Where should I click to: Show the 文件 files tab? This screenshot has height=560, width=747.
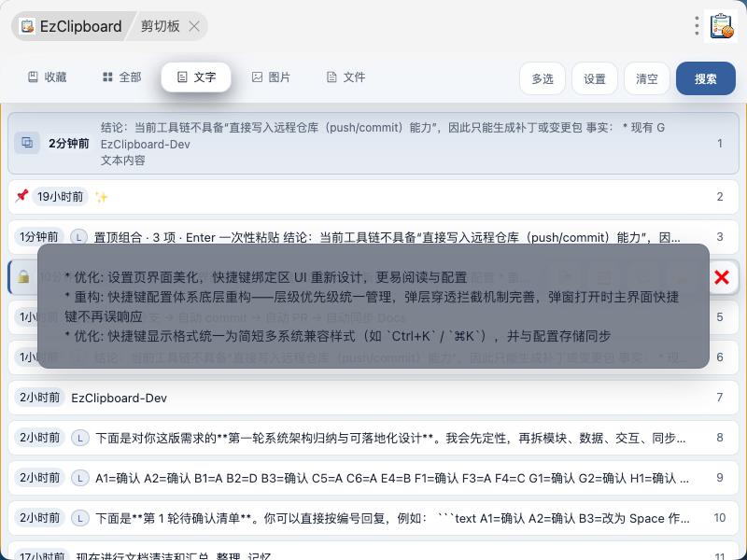[345, 77]
